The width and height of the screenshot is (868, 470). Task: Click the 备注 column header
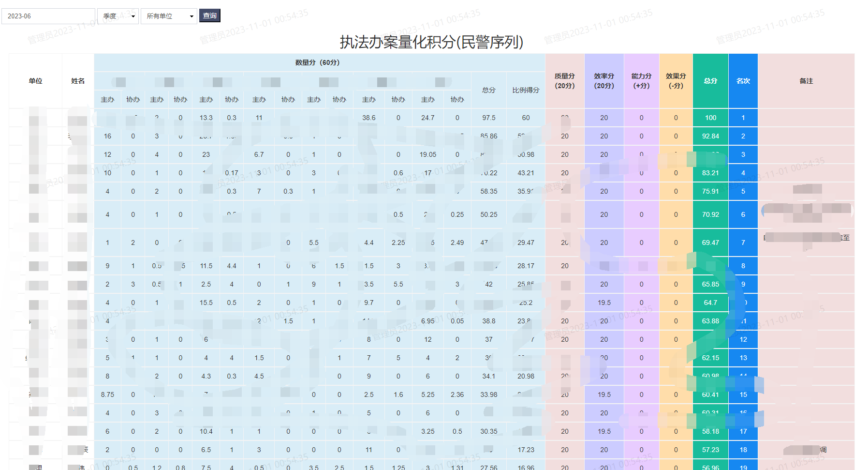[806, 81]
